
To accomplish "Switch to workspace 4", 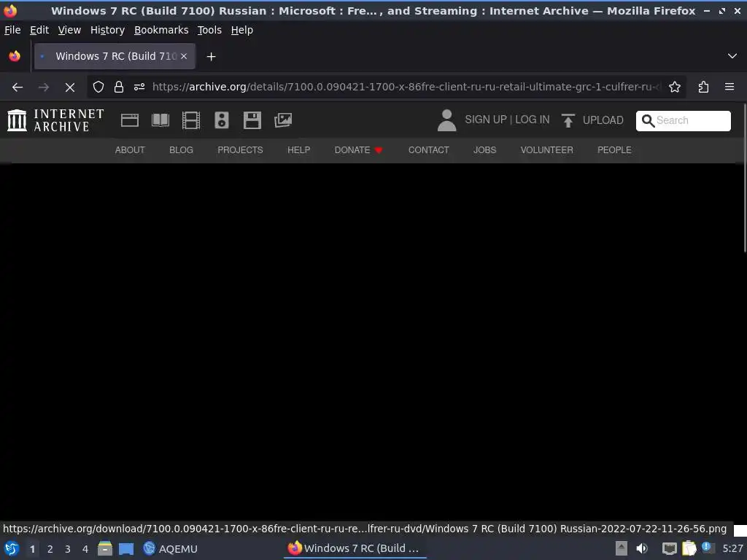I will pyautogui.click(x=85, y=549).
